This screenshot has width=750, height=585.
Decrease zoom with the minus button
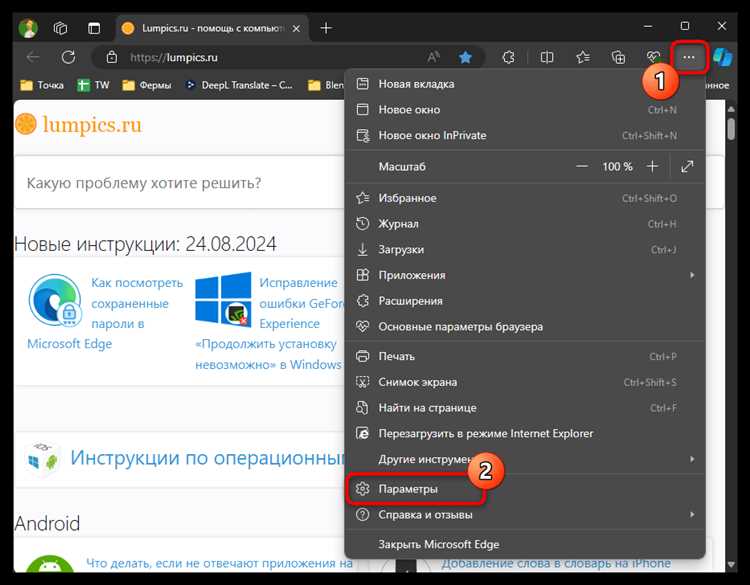[x=582, y=166]
